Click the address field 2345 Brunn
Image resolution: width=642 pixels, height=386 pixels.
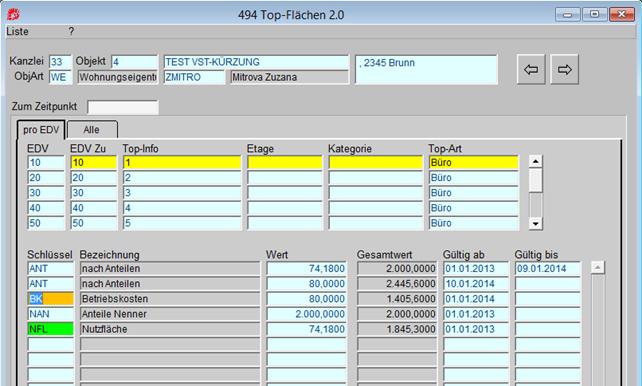click(x=426, y=70)
